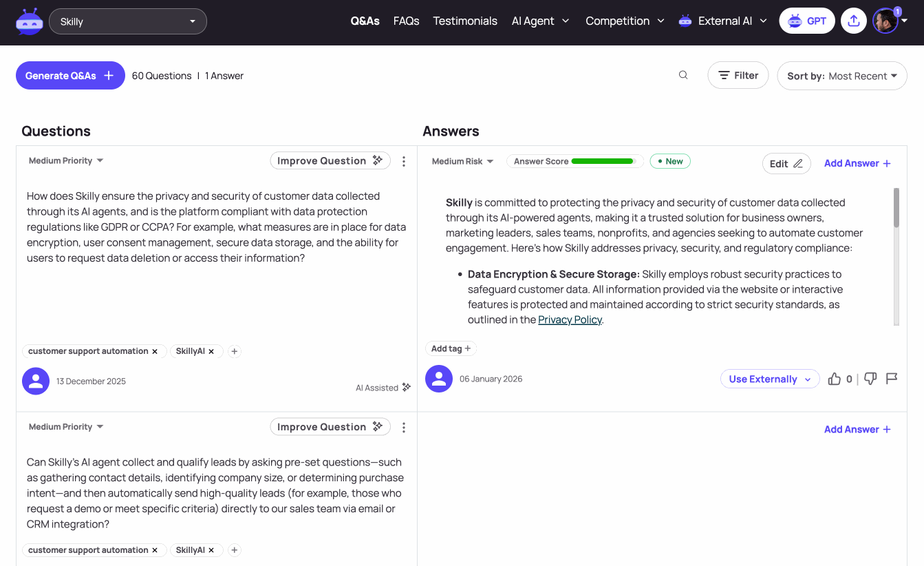Open three-dot menu on first question
Viewport: 924px width, 566px height.
404,161
